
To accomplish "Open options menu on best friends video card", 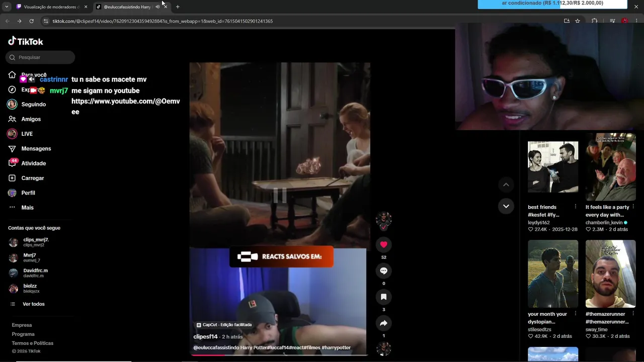I will click(x=576, y=207).
